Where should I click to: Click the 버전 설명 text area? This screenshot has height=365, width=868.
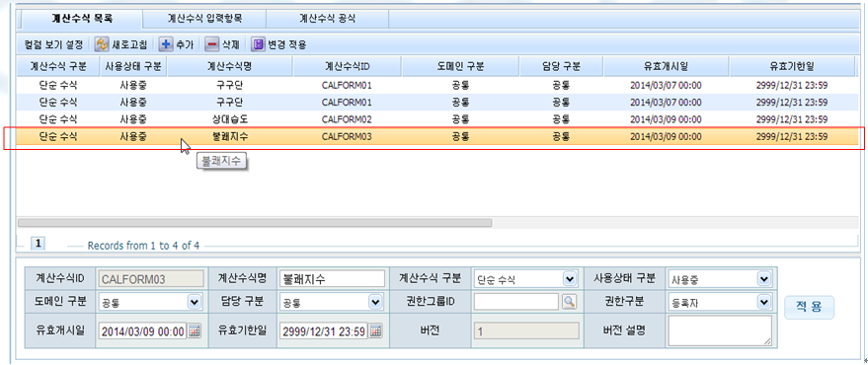point(720,331)
